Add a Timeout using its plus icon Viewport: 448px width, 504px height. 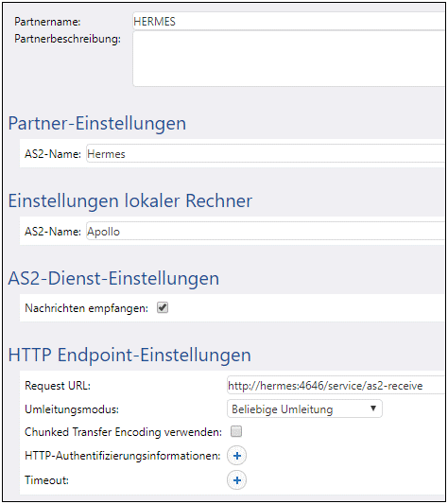coord(237,480)
